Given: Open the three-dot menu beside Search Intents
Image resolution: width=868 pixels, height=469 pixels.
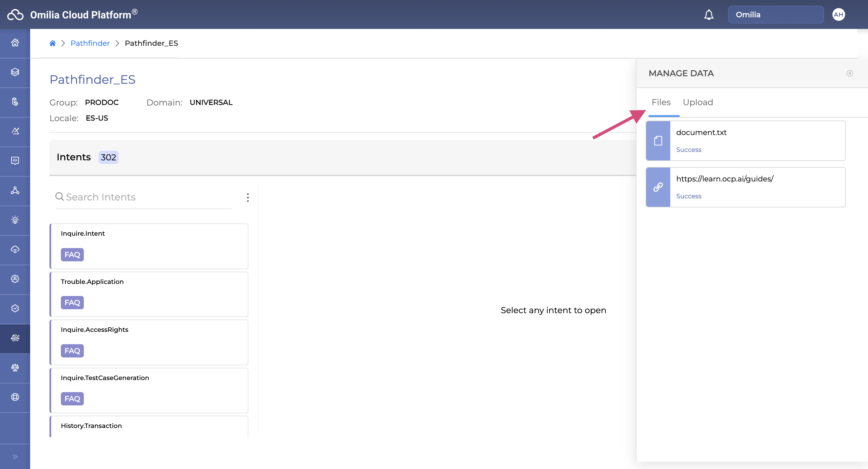Looking at the screenshot, I should 248,197.
